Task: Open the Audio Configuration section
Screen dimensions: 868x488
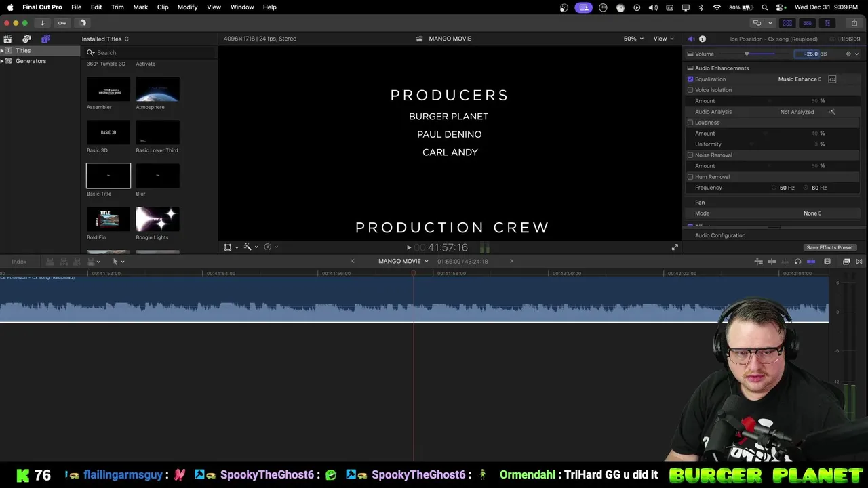Action: tap(720, 235)
